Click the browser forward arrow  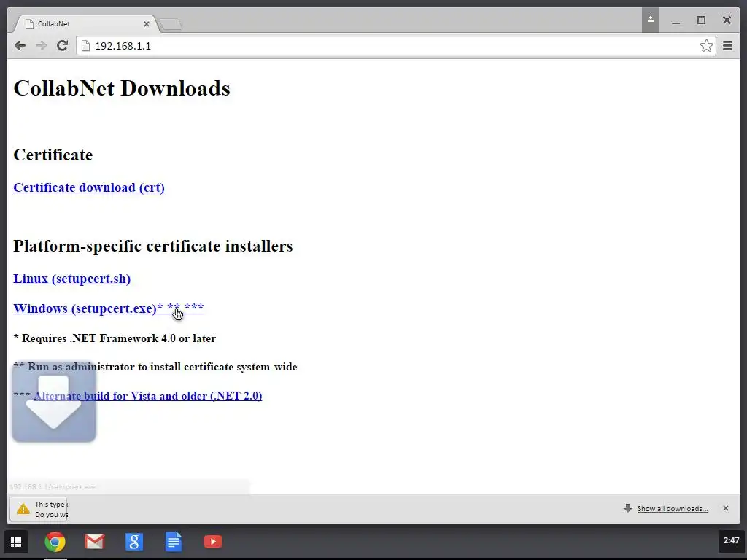point(42,46)
